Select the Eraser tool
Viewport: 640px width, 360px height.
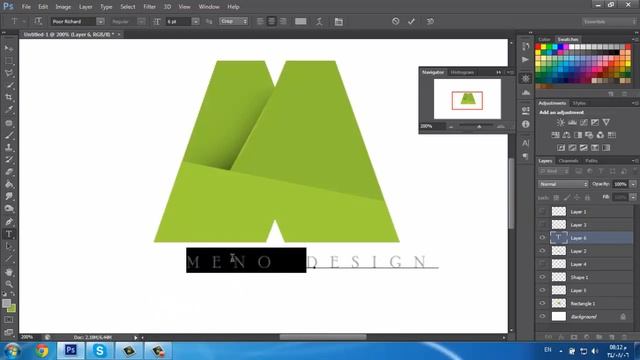[9, 172]
